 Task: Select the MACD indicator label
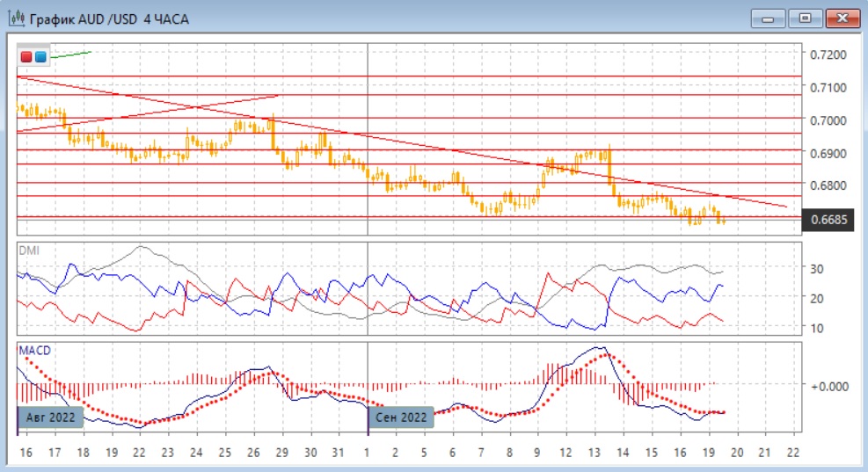(35, 351)
